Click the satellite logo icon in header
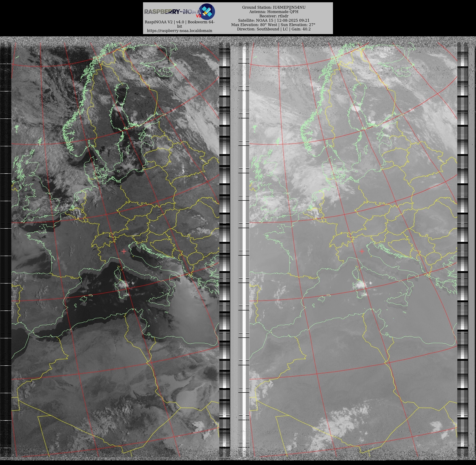 point(207,11)
